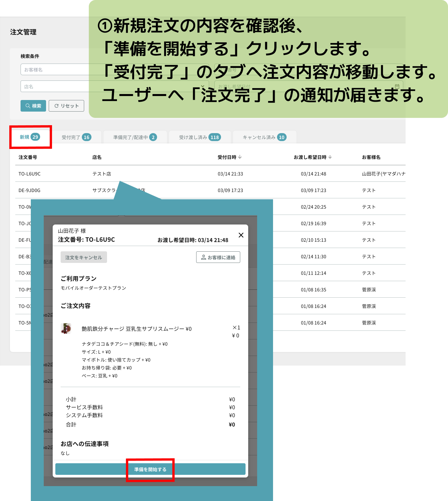Screen dimensions: 448x501
Task: Click the システム手数料 row label
Action: pos(84,415)
